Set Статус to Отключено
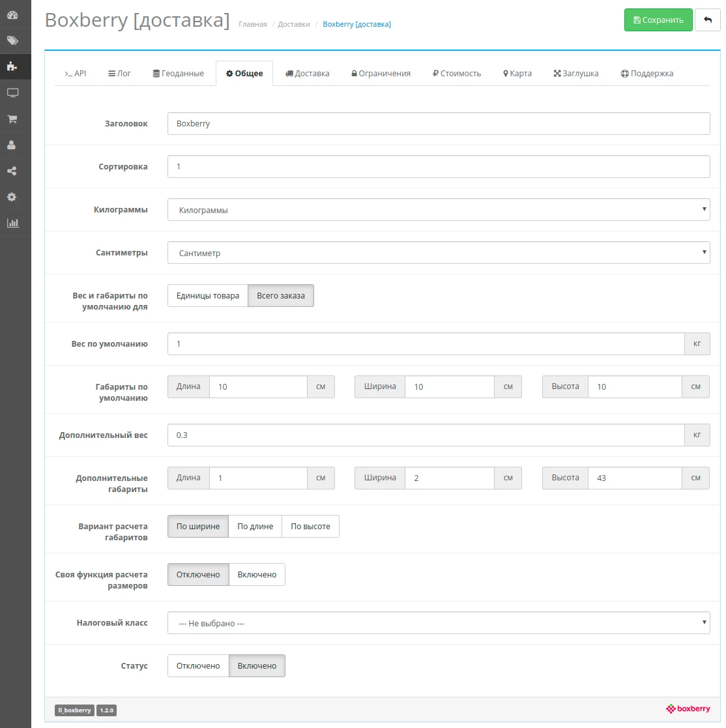Screen dimensions: 726x728 [x=198, y=666]
